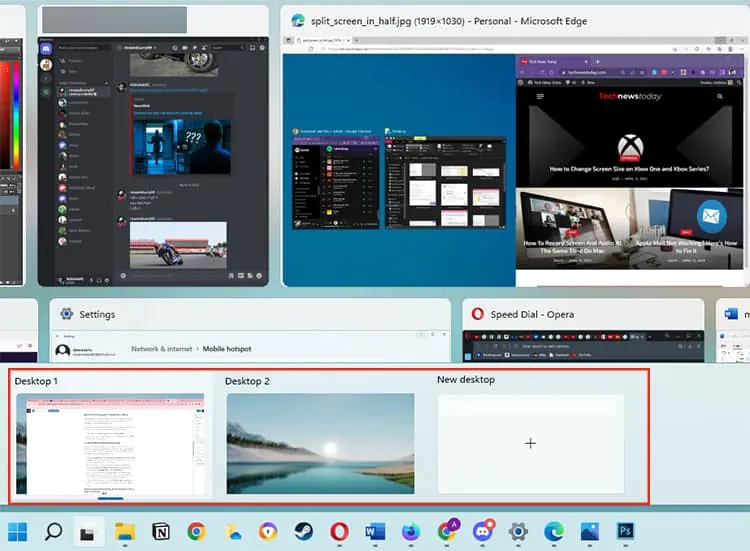Open the Settings gear on the taskbar
The width and height of the screenshot is (750, 551).
tap(518, 531)
